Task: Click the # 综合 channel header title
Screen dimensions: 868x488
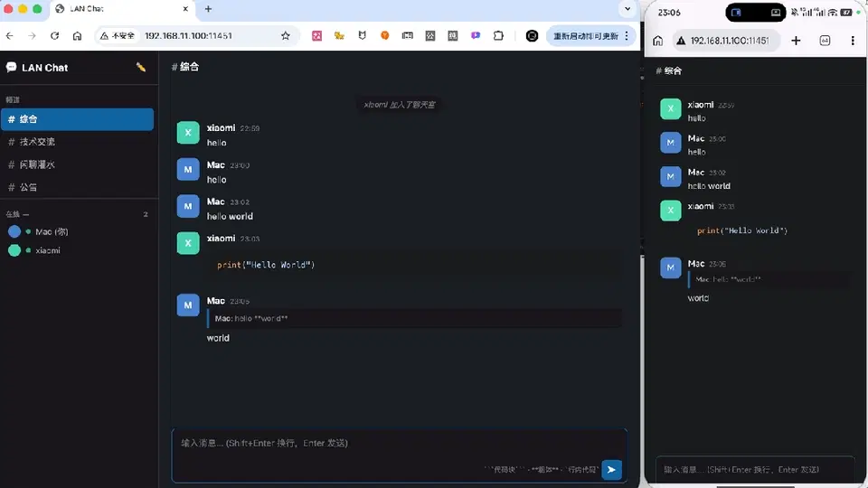Action: click(185, 67)
